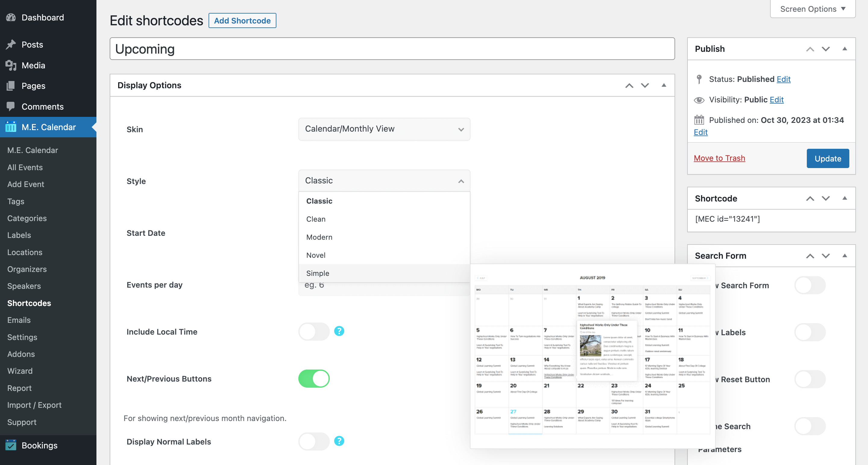The image size is (868, 465).
Task: Click the Media library icon
Action: tap(11, 65)
